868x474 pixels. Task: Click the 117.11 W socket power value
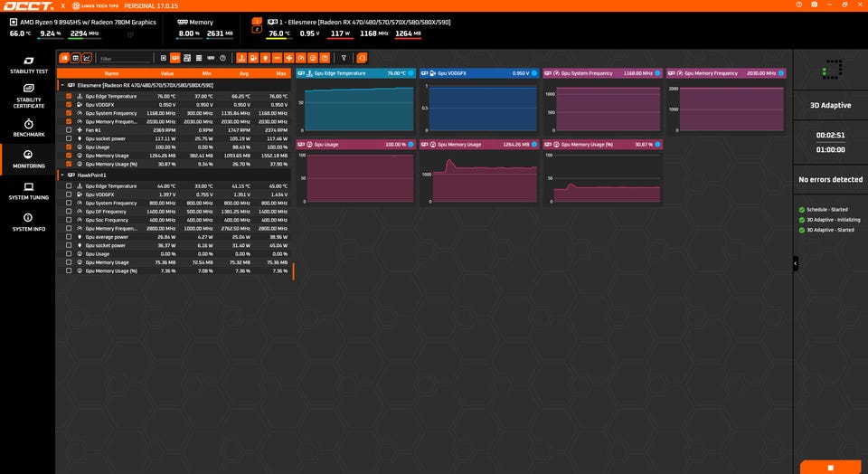[166, 138]
